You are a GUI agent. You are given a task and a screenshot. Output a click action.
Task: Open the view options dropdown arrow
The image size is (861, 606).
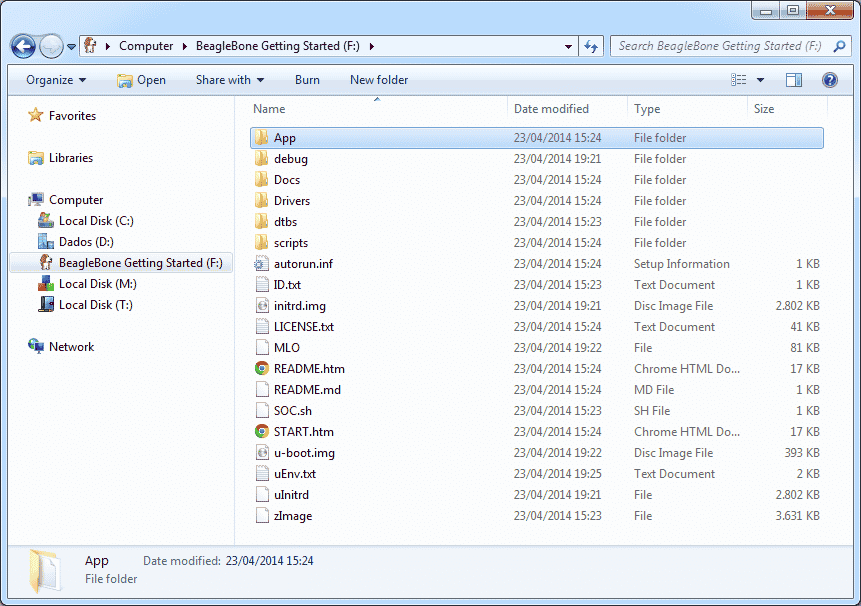click(761, 80)
